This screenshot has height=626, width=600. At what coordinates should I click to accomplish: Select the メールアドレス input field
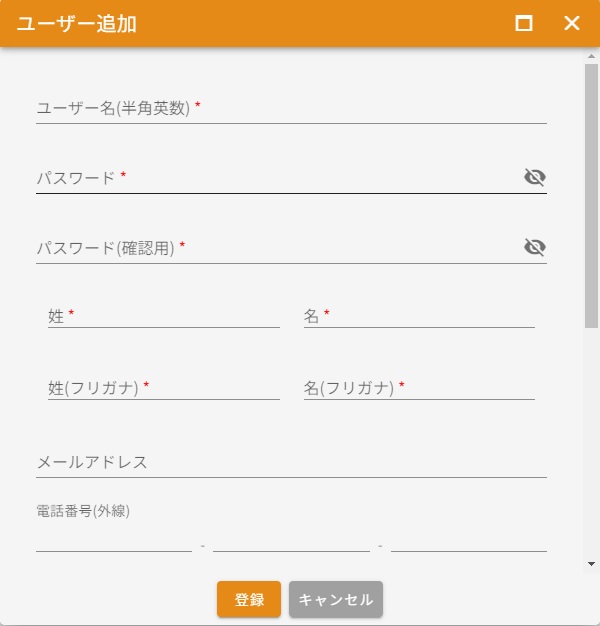coord(290,462)
